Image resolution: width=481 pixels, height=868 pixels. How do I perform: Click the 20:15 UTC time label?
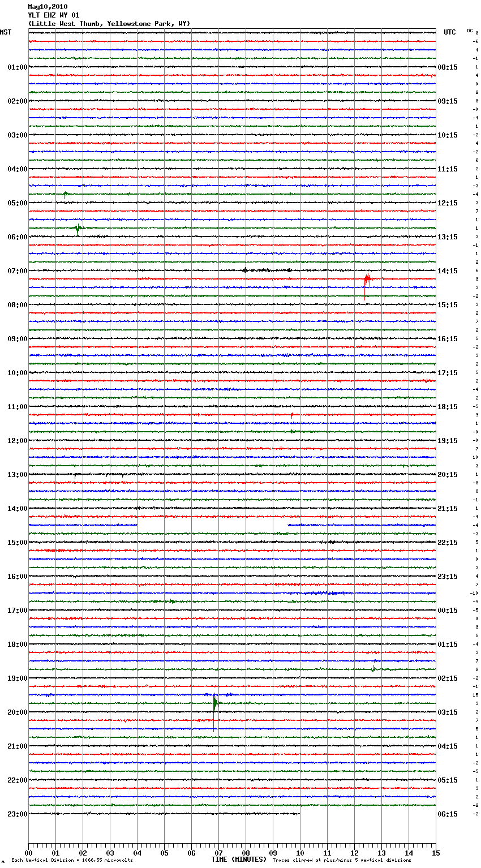(x=448, y=475)
